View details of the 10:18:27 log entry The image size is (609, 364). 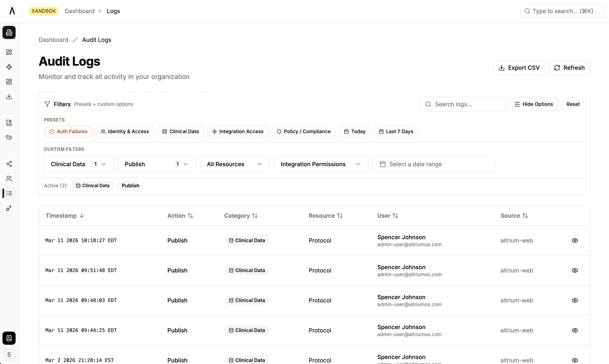pos(575,240)
